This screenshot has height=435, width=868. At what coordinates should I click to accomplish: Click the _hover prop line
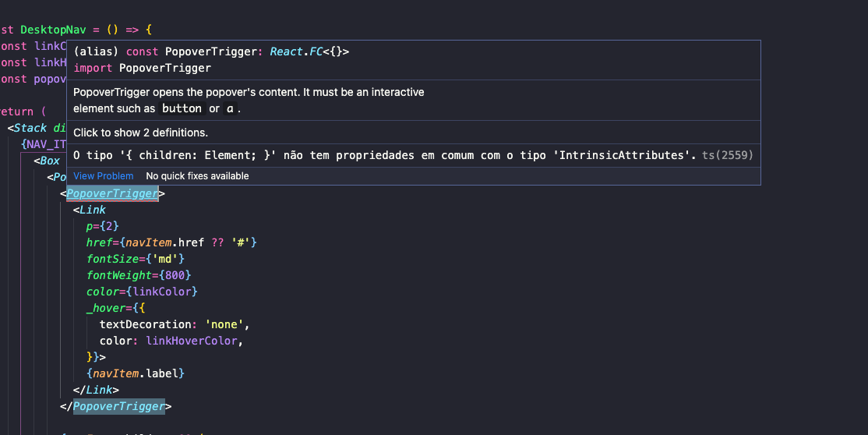point(115,308)
